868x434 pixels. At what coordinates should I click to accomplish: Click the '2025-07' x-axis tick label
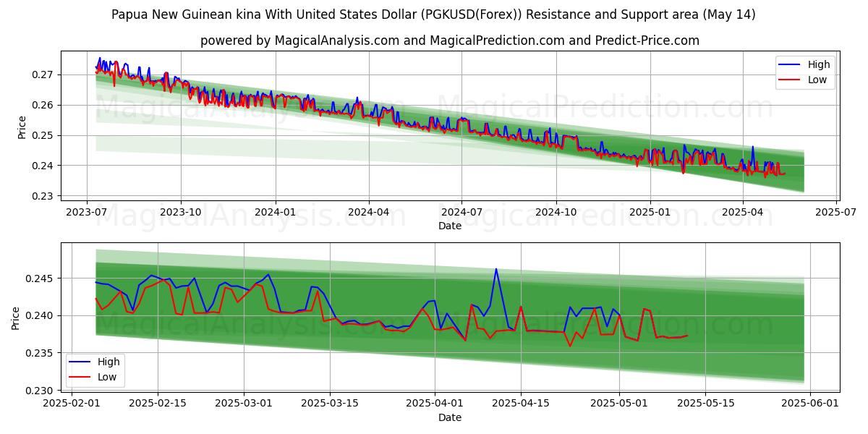(836, 212)
